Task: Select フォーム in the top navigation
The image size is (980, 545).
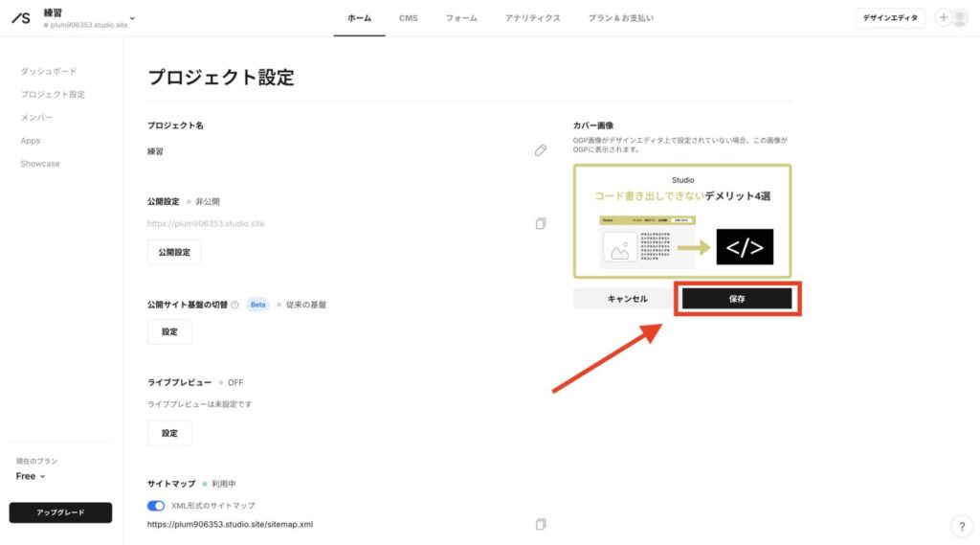Action: [x=461, y=18]
